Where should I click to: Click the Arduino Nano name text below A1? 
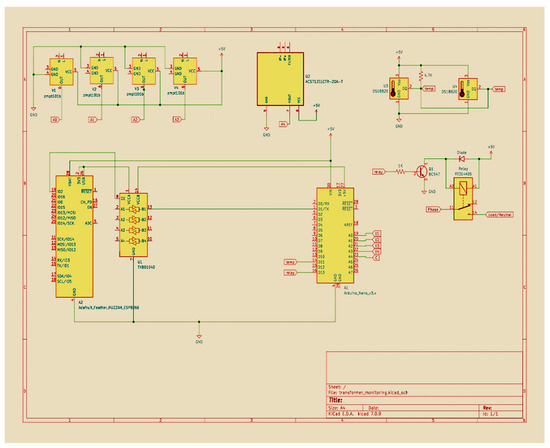(360, 293)
